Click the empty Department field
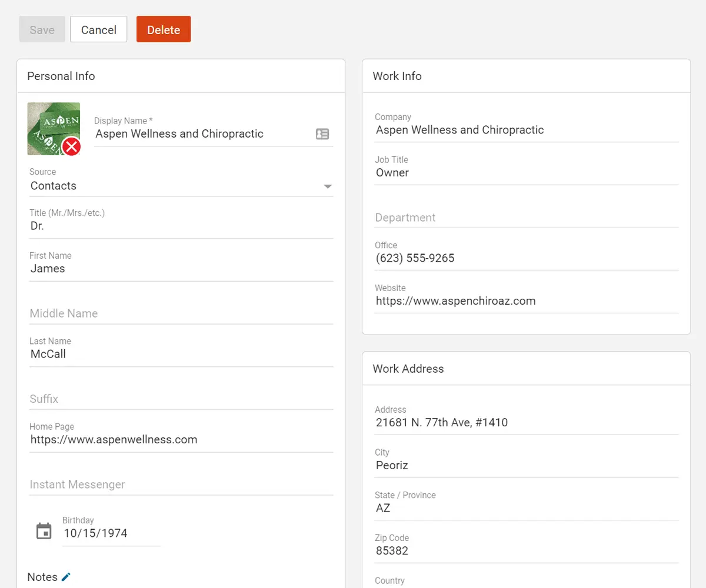The width and height of the screenshot is (706, 588). pos(527,218)
